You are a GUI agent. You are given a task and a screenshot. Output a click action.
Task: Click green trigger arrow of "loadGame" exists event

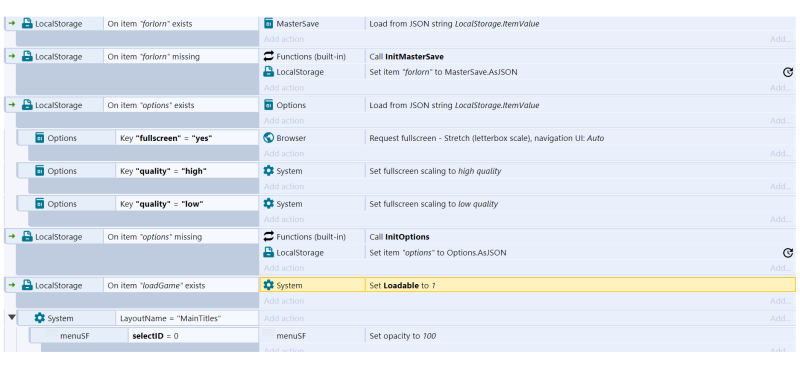pos(12,285)
